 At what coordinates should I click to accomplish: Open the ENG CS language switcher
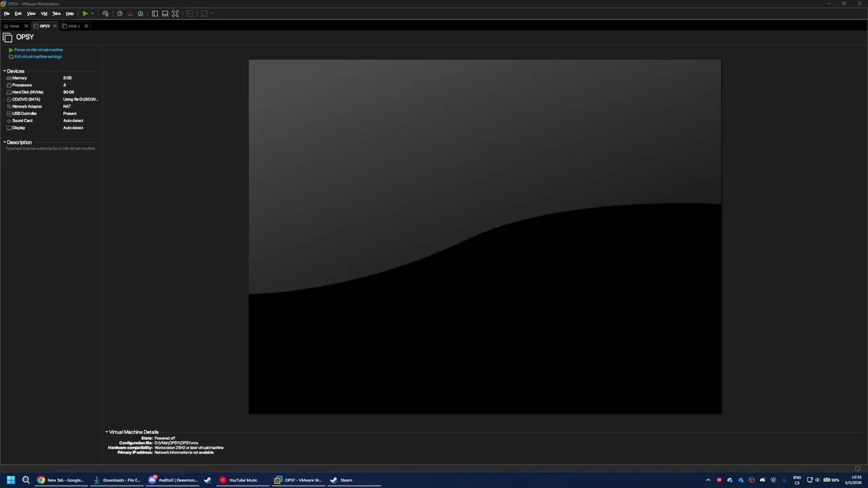pyautogui.click(x=797, y=480)
